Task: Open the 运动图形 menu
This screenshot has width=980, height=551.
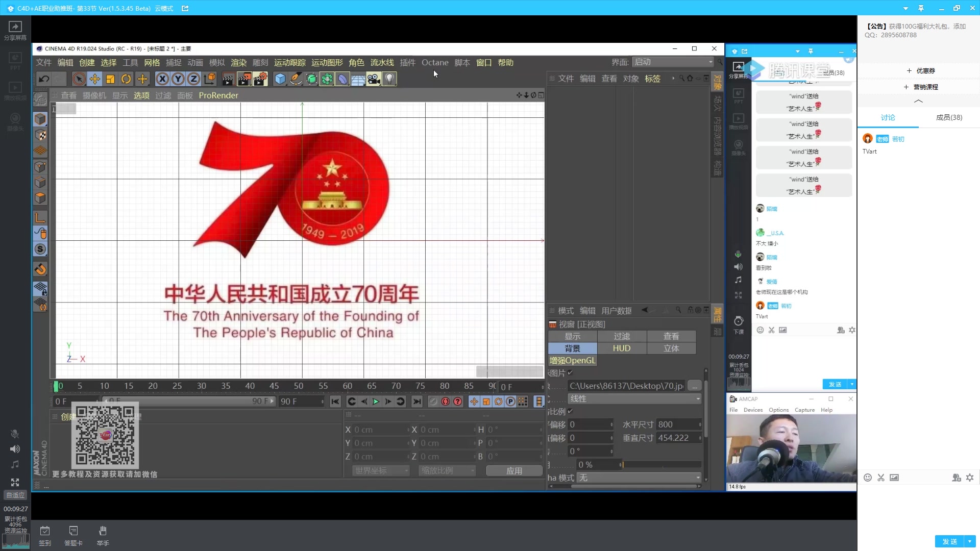Action: tap(327, 62)
